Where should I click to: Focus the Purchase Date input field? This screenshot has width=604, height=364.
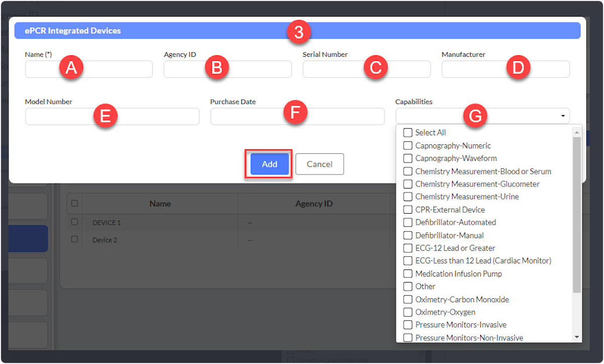[297, 116]
